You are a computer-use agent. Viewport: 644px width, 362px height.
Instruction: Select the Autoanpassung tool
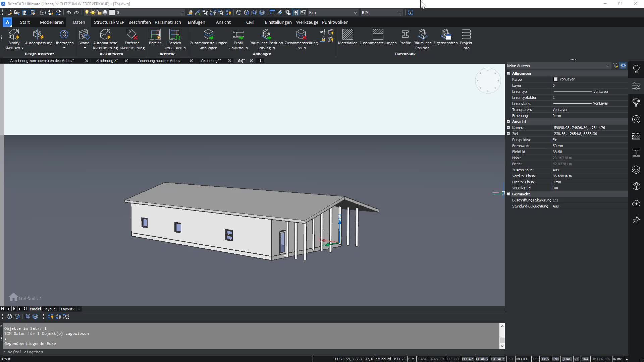tap(39, 37)
